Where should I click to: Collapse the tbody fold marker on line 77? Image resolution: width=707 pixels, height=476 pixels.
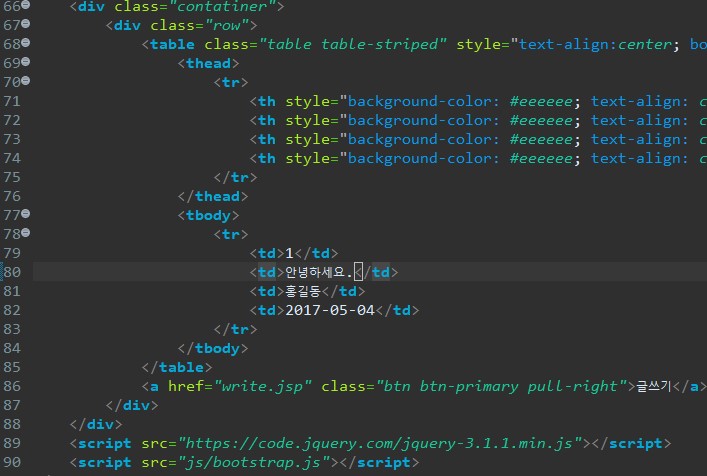coord(26,214)
